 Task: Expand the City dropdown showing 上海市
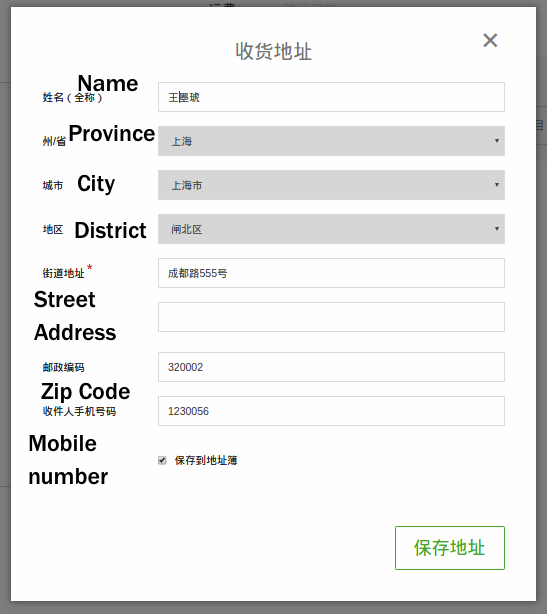pyautogui.click(x=331, y=185)
